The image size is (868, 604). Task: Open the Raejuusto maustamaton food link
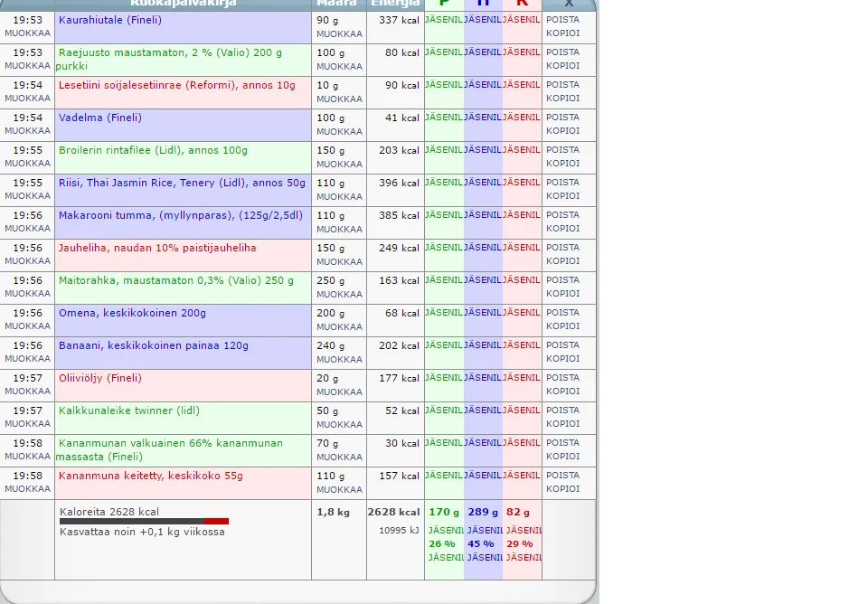(x=170, y=52)
